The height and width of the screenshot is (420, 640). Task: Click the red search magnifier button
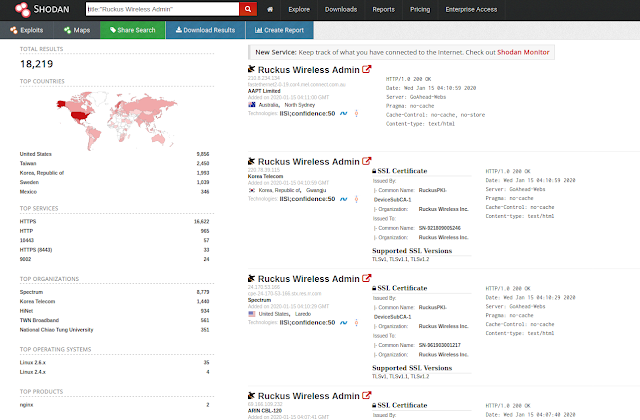(x=248, y=9)
